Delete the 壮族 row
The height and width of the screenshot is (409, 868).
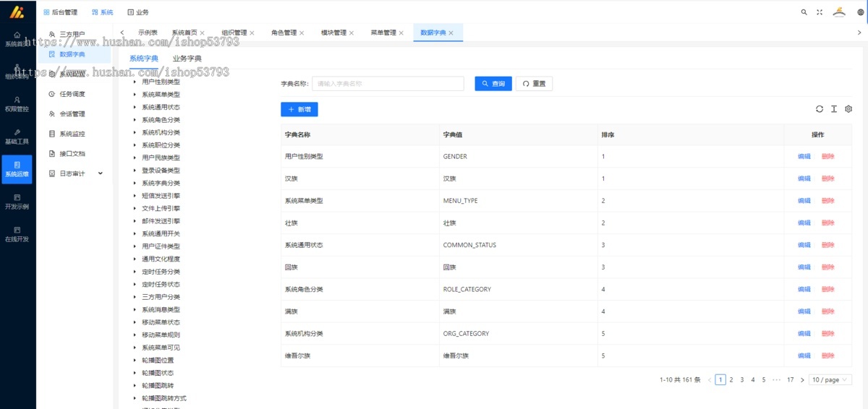pos(827,223)
